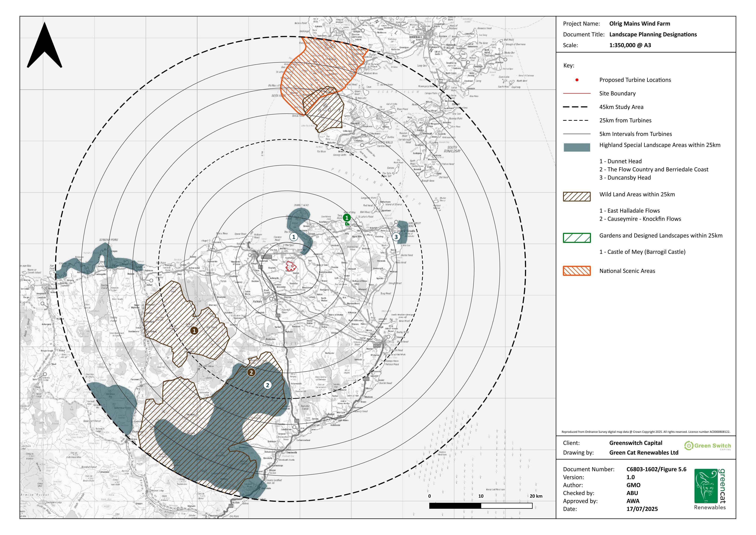The image size is (756, 535).
Task: Click the author initials 'GMO'
Action: [x=633, y=485]
